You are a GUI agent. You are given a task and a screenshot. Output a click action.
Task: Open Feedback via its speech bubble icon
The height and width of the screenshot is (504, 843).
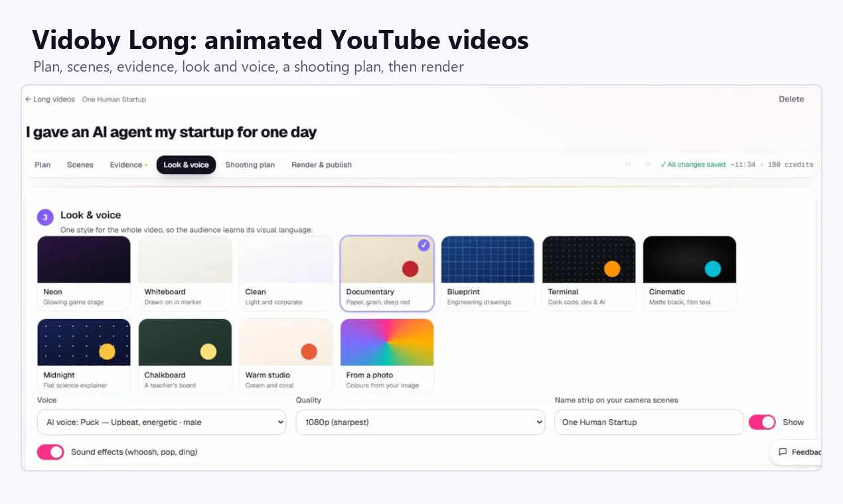(783, 452)
